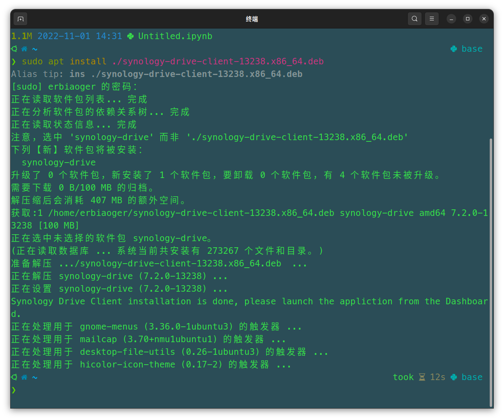Click the desktop-file-utils trigger line

[170, 352]
